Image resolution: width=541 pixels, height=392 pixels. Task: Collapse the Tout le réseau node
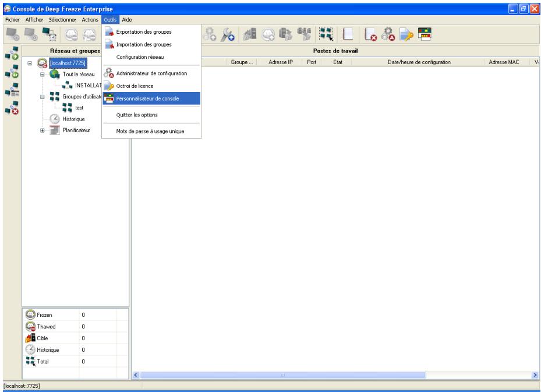[x=42, y=74]
